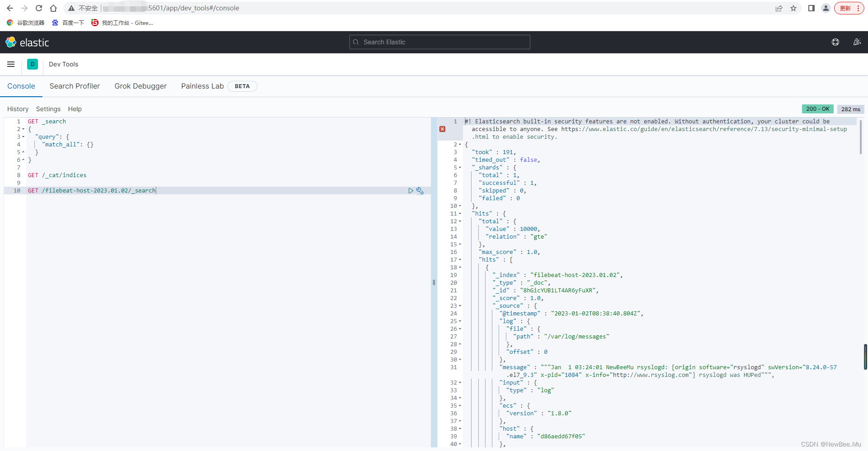Focus the Search Elastic field
The image size is (868, 451).
pyautogui.click(x=439, y=42)
